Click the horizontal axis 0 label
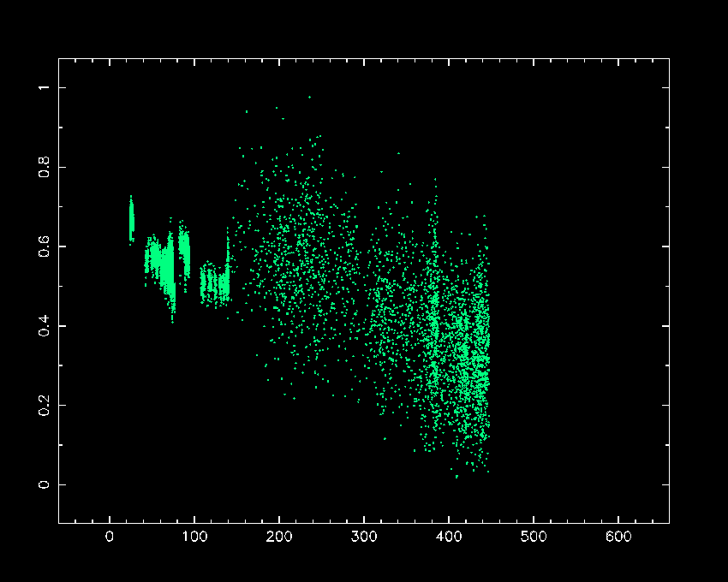The width and height of the screenshot is (728, 582). click(110, 537)
